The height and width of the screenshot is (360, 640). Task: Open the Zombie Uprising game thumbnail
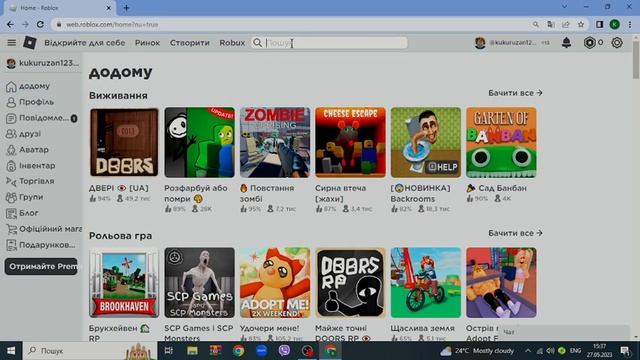click(275, 142)
